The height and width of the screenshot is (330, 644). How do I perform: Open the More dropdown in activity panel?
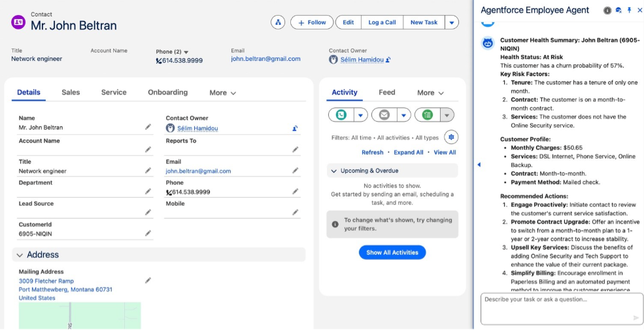[x=430, y=93]
